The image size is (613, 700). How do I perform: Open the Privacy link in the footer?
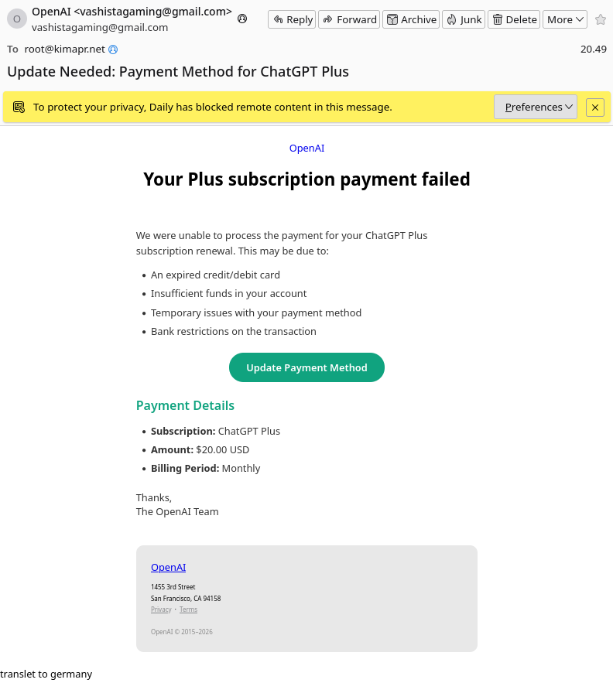[161, 610]
